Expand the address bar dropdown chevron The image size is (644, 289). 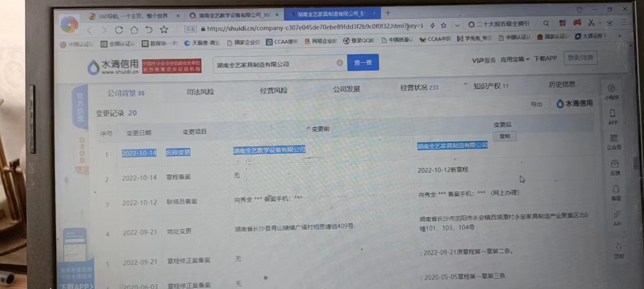[457, 26]
